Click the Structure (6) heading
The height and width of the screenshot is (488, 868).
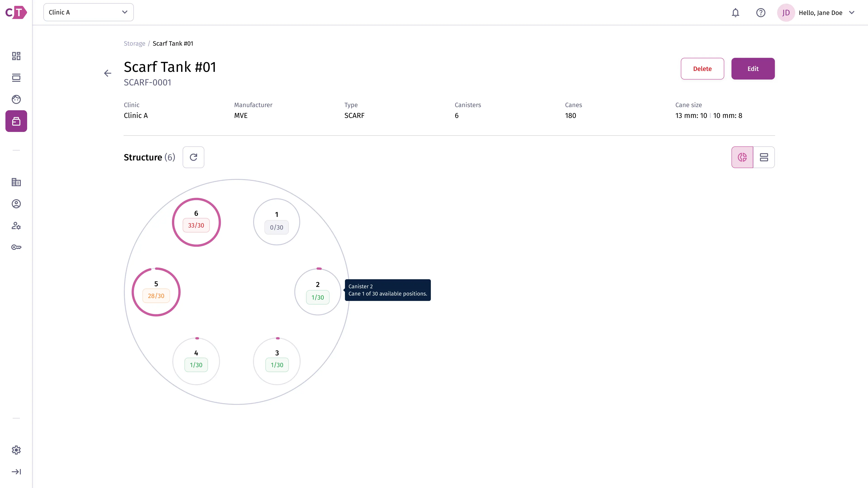point(150,157)
